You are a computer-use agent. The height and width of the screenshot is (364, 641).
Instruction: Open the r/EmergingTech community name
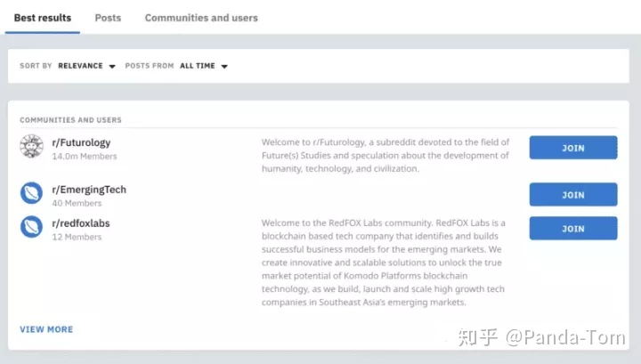pos(89,190)
